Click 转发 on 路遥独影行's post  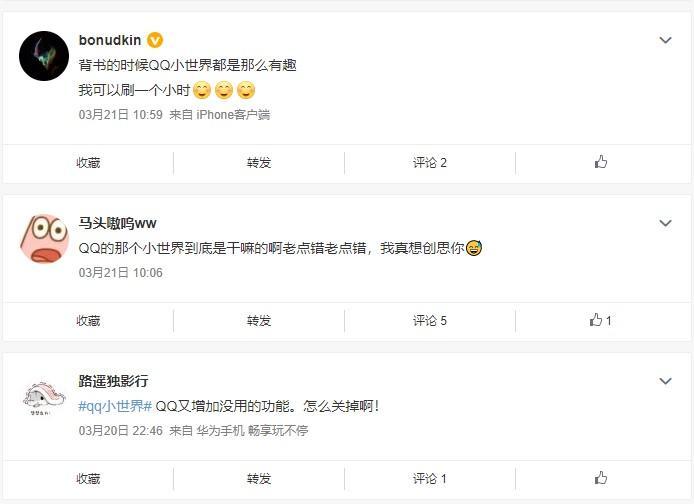(x=259, y=479)
